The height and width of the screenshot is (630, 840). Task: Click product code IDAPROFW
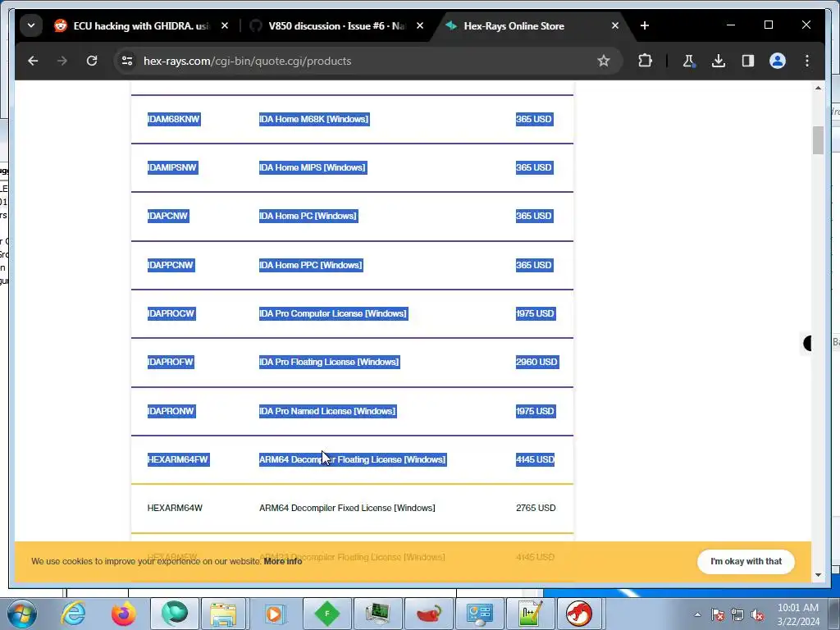[171, 362]
